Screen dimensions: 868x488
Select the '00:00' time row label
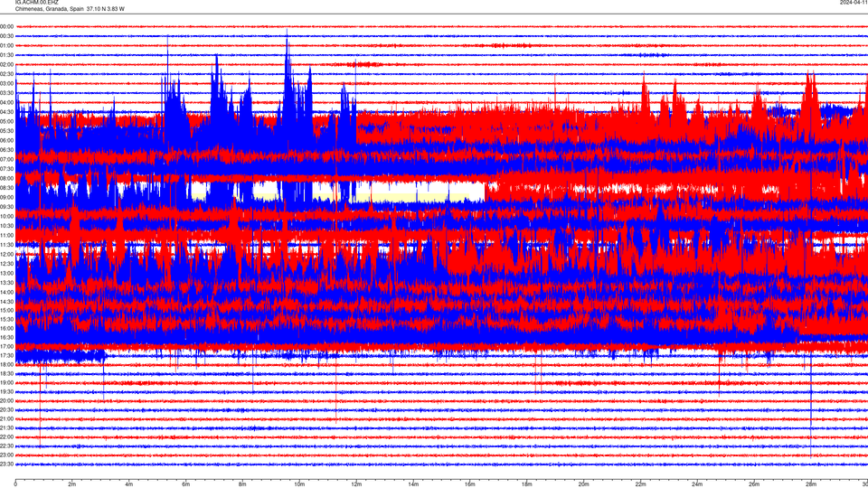[6, 26]
